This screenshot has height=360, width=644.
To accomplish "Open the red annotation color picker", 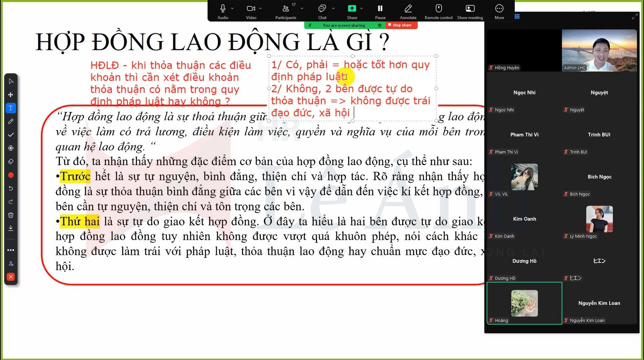I will [11, 175].
